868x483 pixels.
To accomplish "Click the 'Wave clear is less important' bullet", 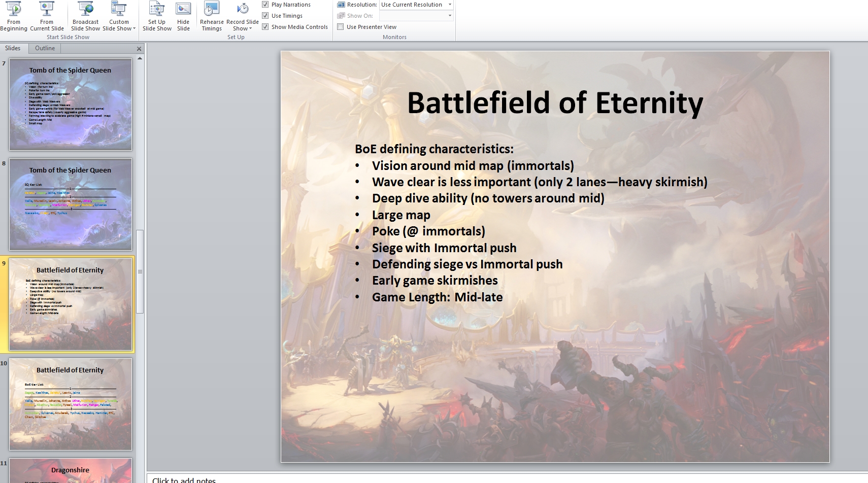I will tap(540, 182).
